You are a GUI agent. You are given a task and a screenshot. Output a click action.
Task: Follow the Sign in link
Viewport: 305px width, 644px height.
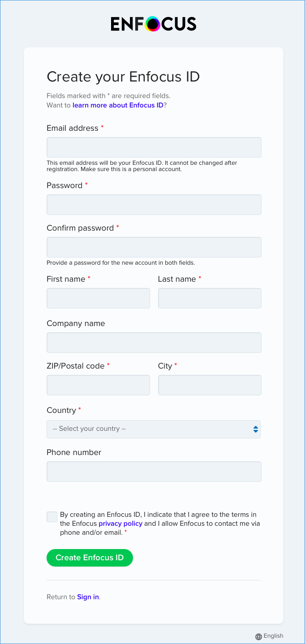click(x=88, y=597)
